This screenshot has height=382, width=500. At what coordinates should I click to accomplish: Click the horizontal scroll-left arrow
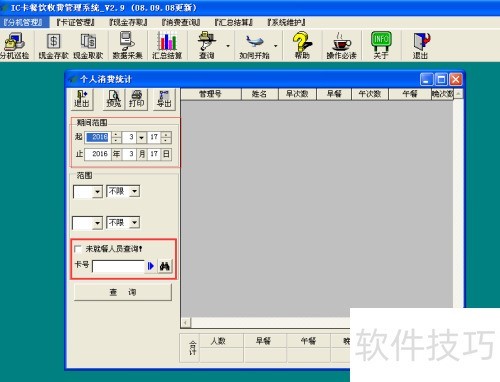tap(186, 322)
